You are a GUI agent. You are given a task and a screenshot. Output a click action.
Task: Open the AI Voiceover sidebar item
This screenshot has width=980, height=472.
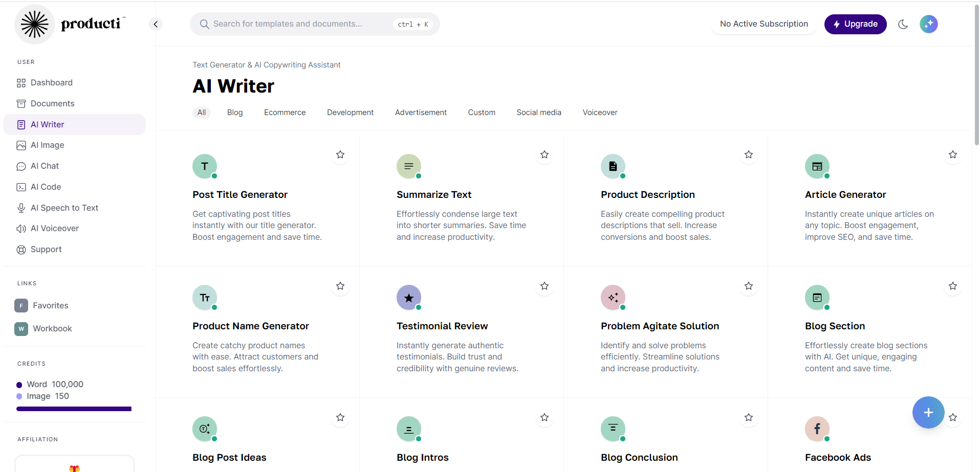(54, 229)
